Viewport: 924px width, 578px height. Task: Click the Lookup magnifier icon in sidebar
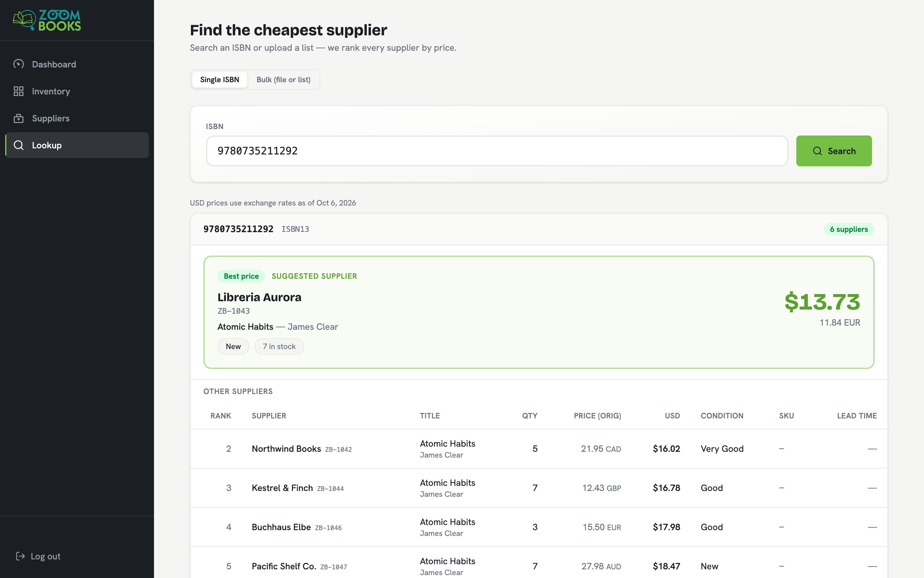pos(19,145)
